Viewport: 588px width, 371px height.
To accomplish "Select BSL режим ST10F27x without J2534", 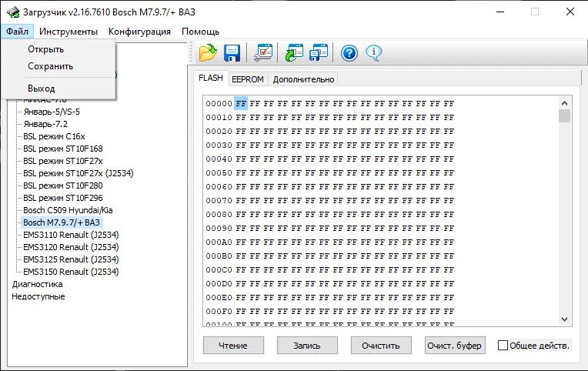I will click(x=62, y=162).
